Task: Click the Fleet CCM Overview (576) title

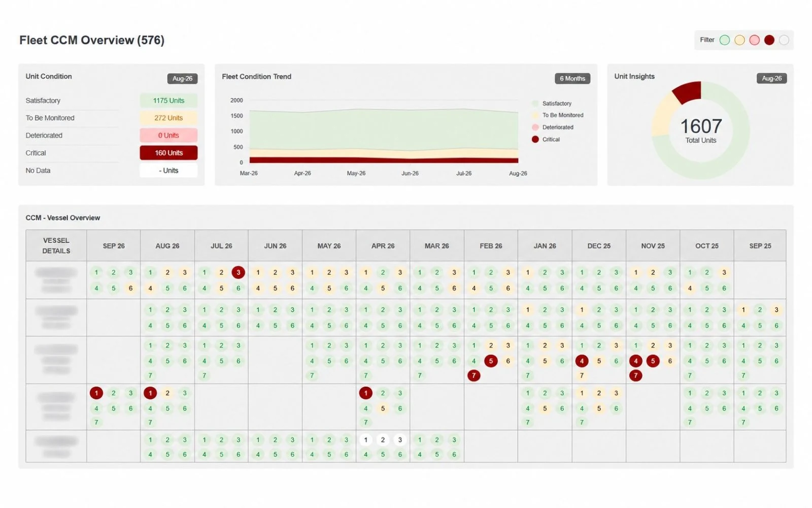Action: coord(92,40)
